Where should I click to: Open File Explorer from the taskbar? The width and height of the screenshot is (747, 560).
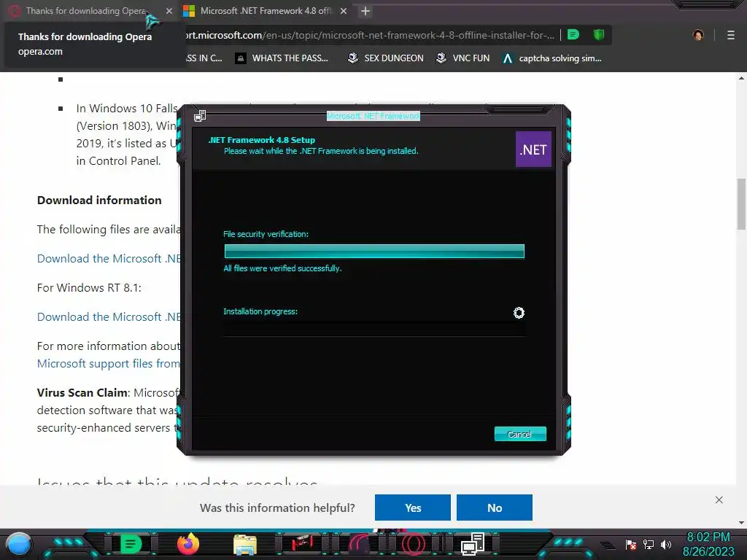(x=245, y=545)
